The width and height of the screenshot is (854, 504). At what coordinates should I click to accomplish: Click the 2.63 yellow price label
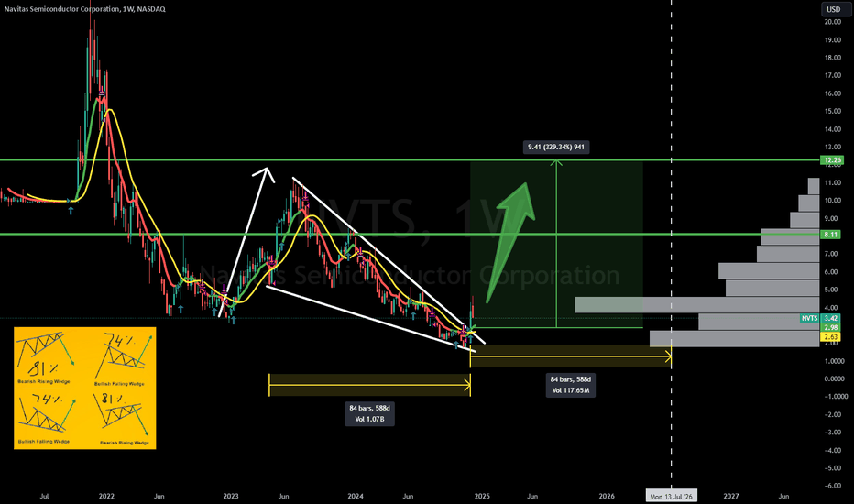click(x=831, y=336)
